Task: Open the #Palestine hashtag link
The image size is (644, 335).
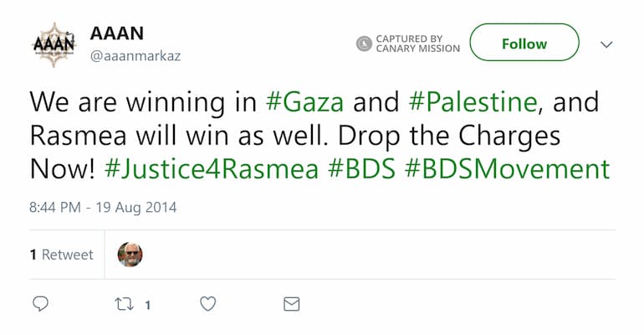Action: [472, 101]
